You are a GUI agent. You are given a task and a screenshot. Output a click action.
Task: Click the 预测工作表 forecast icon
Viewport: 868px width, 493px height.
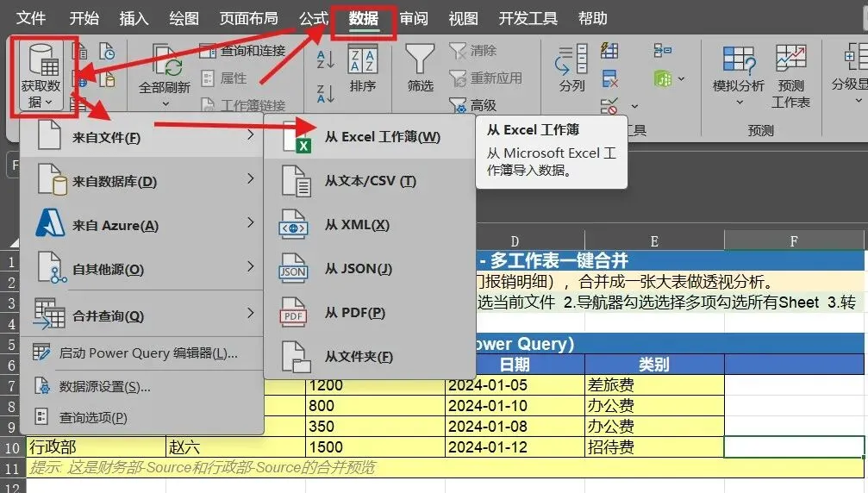click(x=791, y=77)
